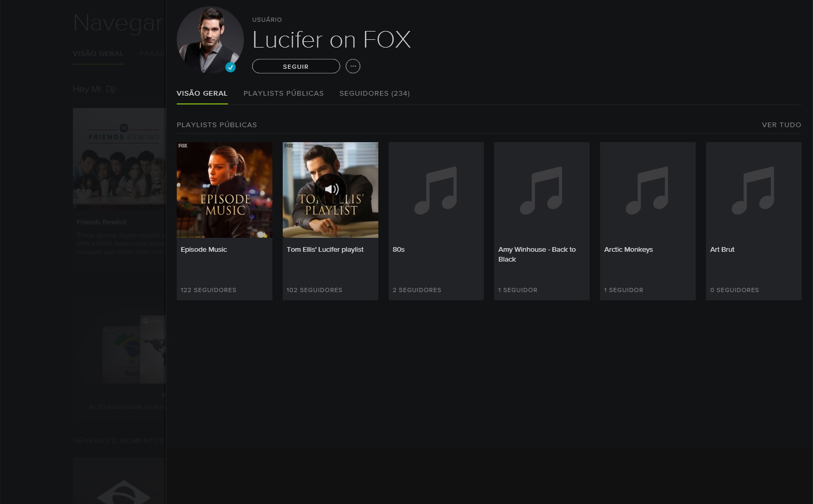
Task: Open the Amy Winehouse playlist music note cover
Action: pyautogui.click(x=542, y=190)
